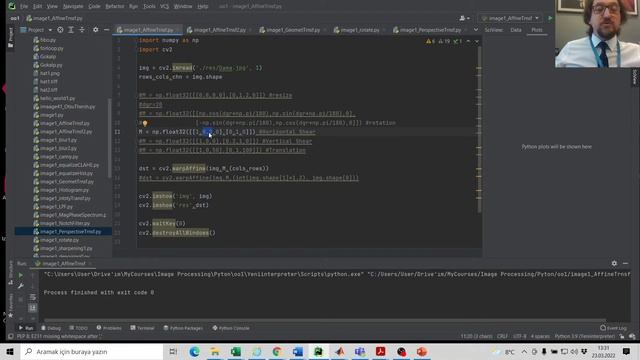Click the run console horizontal scrollbar
Image resolution: width=640 pixels, height=360 pixels.
[325, 320]
